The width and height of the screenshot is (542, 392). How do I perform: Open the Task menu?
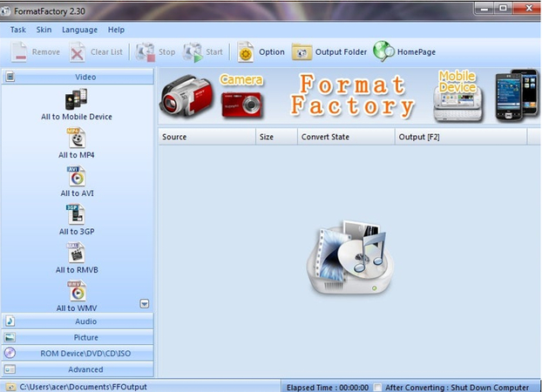(x=18, y=30)
